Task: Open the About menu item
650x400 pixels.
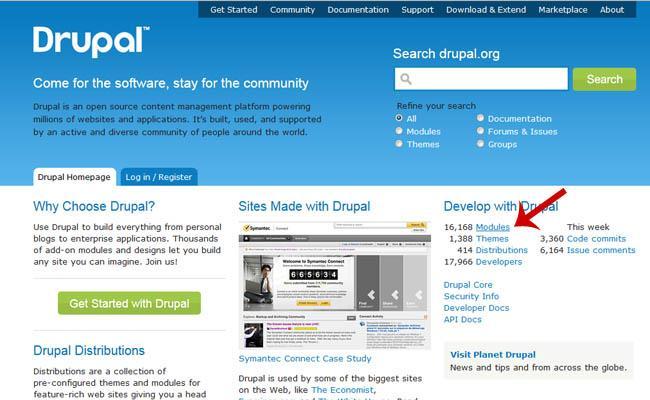Action: click(612, 10)
